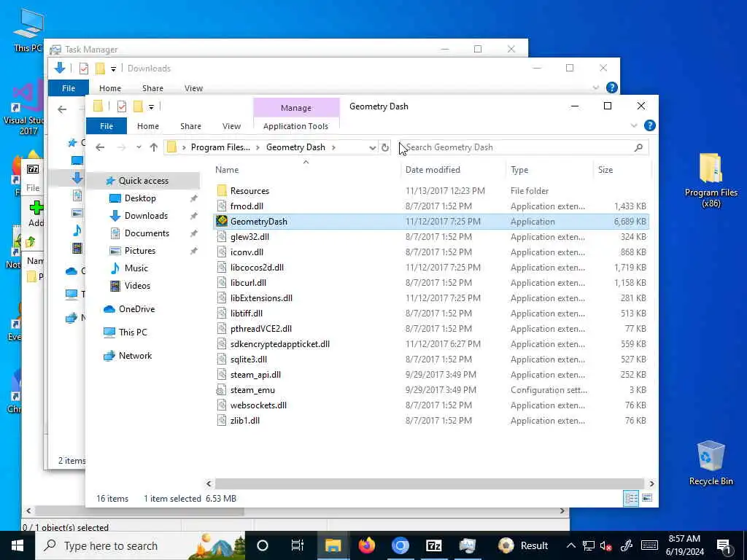
Task: Switch to the Home ribbon tab
Action: (x=147, y=126)
